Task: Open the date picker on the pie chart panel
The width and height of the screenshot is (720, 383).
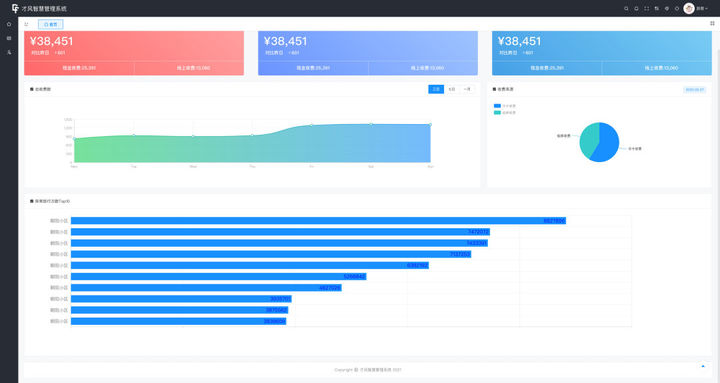Action: point(695,90)
